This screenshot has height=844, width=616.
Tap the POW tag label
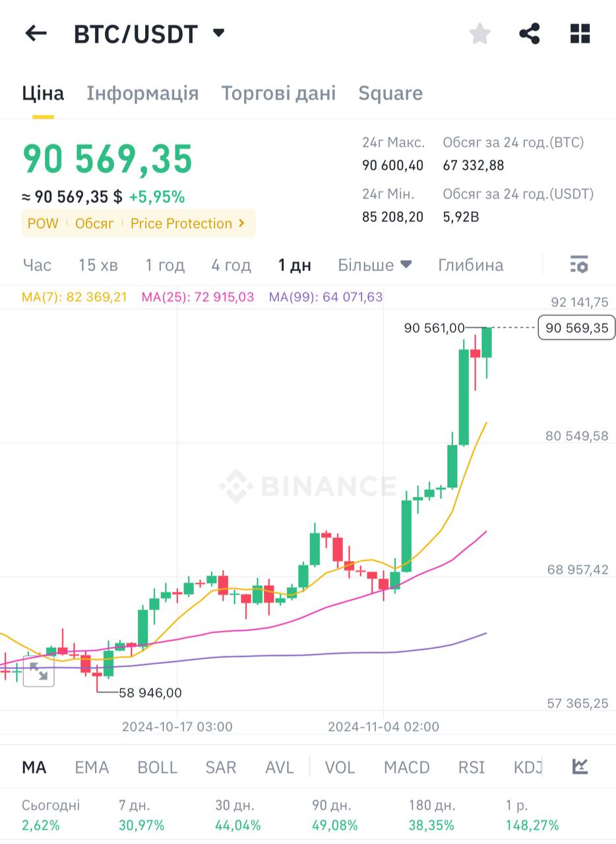point(43,224)
